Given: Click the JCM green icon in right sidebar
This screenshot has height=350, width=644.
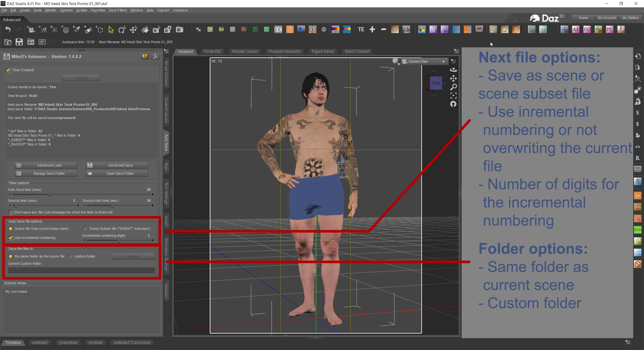Looking at the screenshot, I should [637, 230].
